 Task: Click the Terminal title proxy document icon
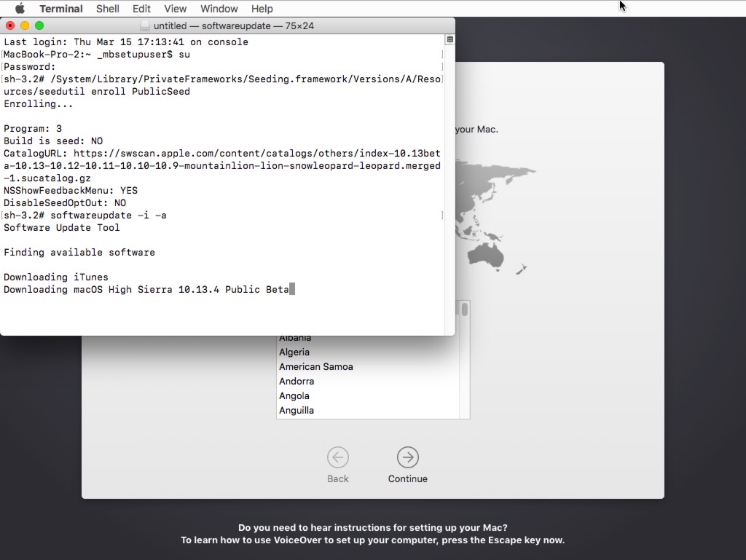tap(145, 25)
